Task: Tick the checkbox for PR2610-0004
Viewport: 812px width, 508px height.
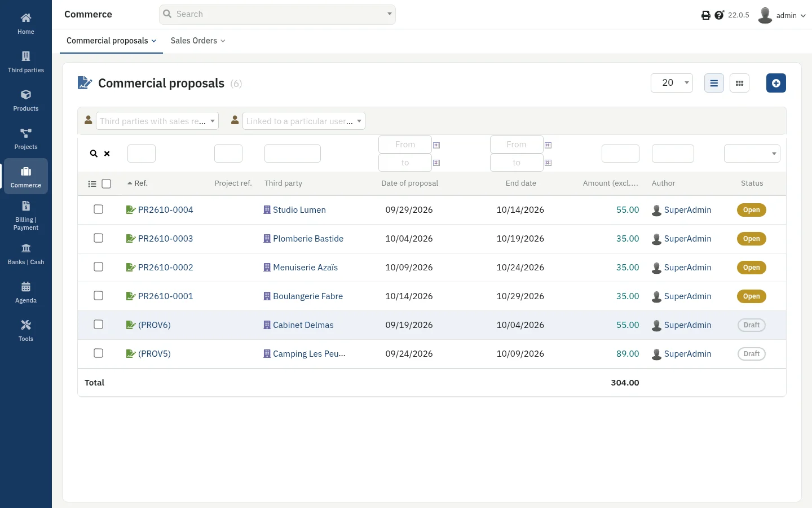Action: point(98,209)
